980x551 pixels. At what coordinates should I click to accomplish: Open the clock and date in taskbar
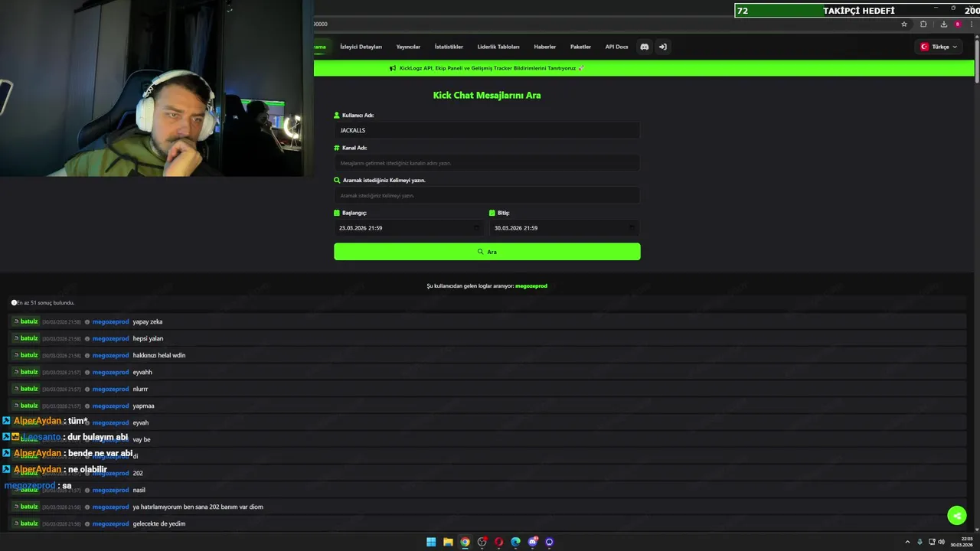click(x=962, y=542)
